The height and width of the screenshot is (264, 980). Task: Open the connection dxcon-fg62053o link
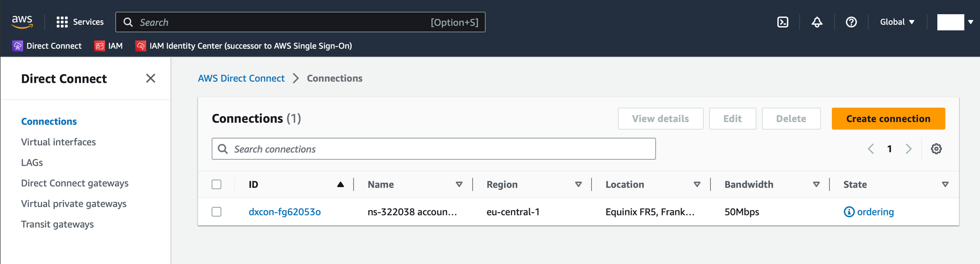point(285,212)
